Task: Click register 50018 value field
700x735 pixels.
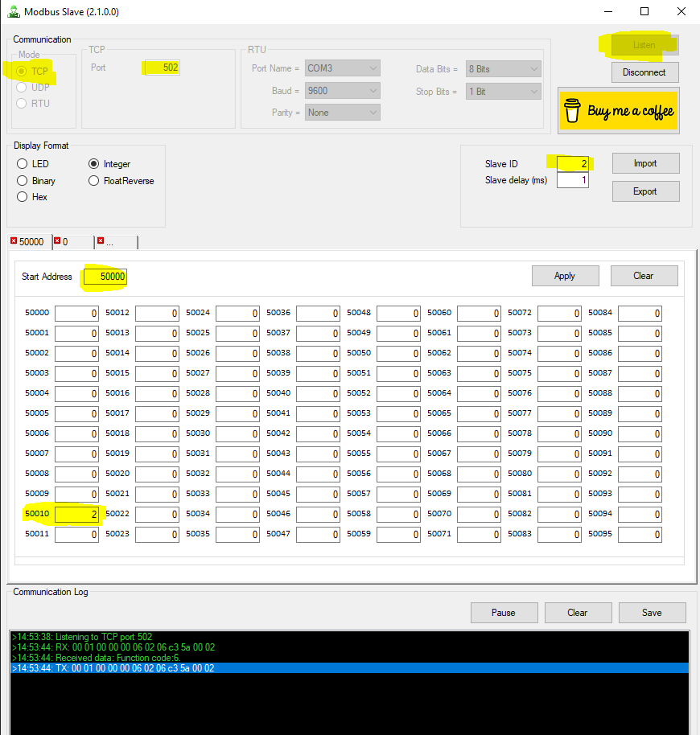Action: [x=157, y=434]
